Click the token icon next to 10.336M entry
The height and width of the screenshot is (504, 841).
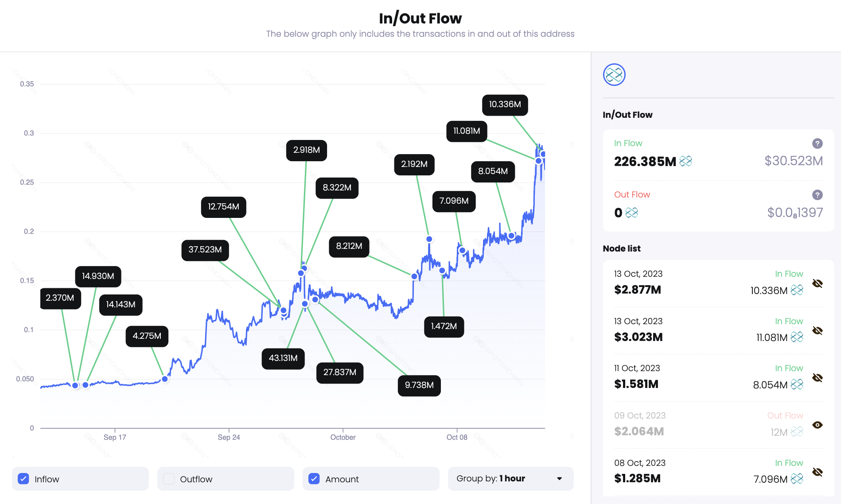click(x=798, y=290)
